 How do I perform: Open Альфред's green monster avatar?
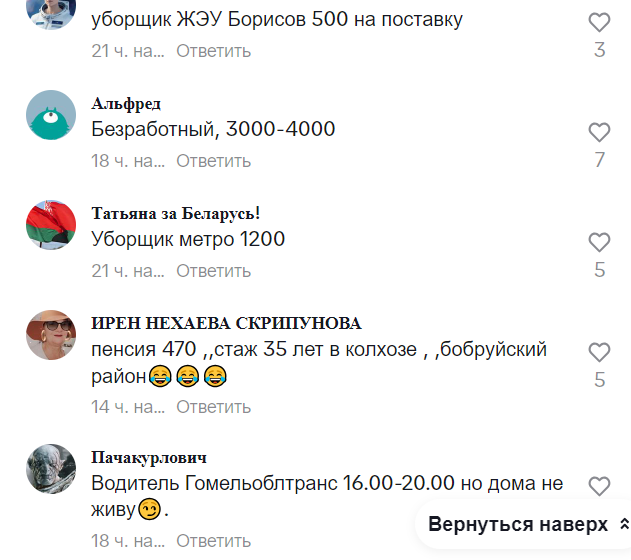point(51,115)
